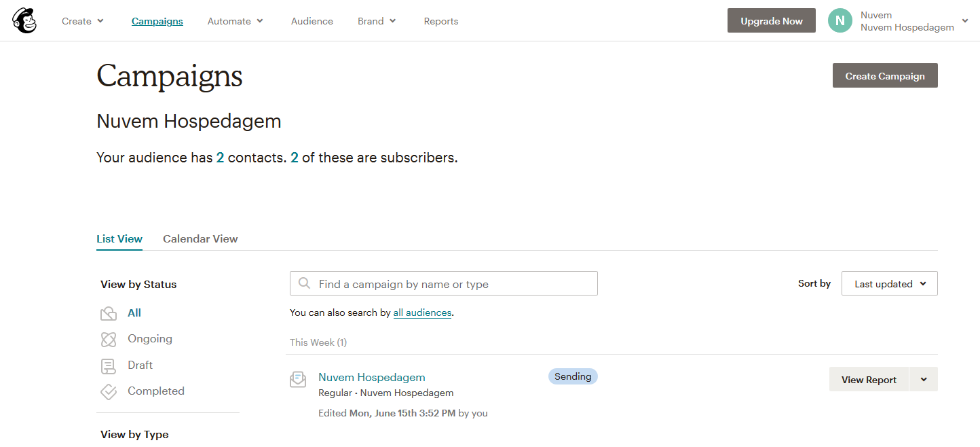Image resolution: width=980 pixels, height=447 pixels.
Task: Expand the Nuvem account menu chevron
Action: point(965,21)
